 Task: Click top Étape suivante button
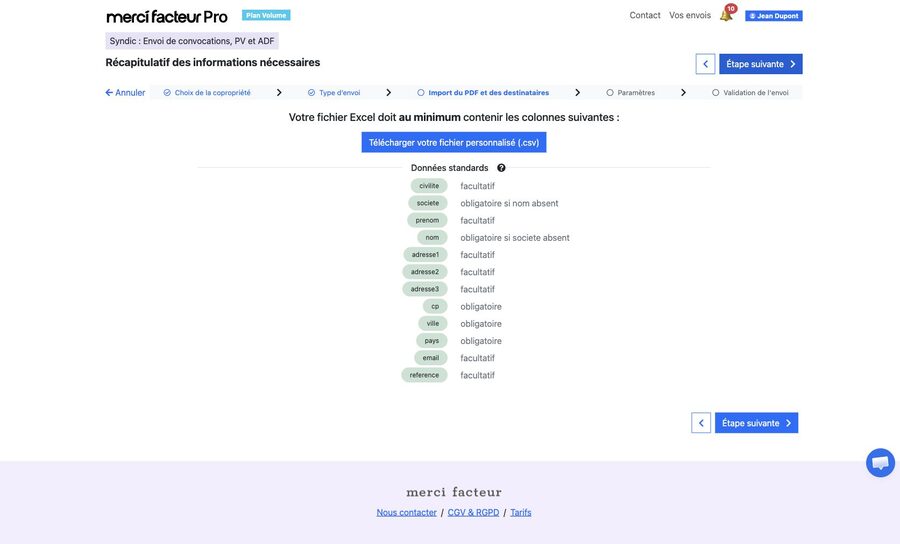point(761,64)
